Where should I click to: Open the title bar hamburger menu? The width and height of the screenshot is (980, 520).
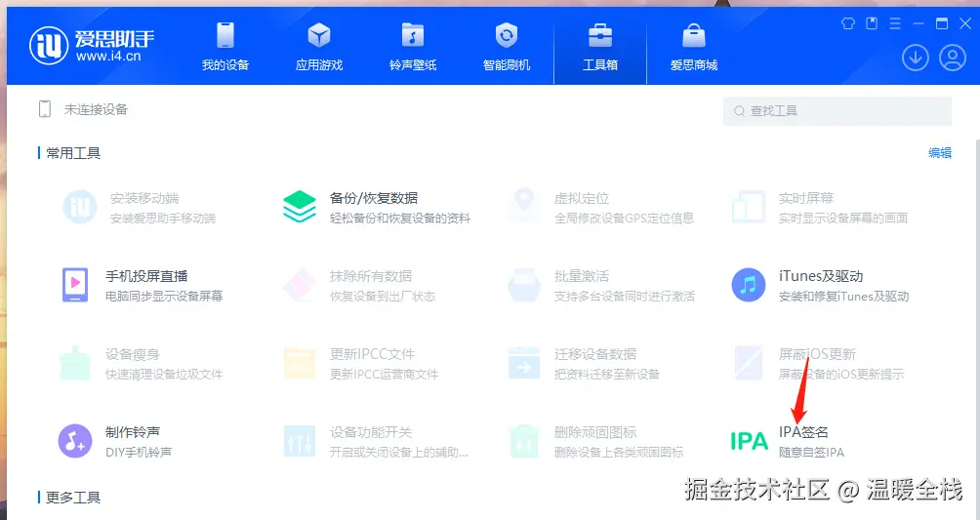pos(895,23)
